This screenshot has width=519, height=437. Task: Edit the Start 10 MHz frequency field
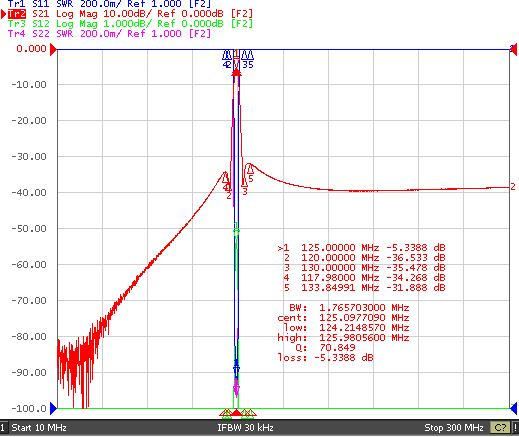coord(39,428)
